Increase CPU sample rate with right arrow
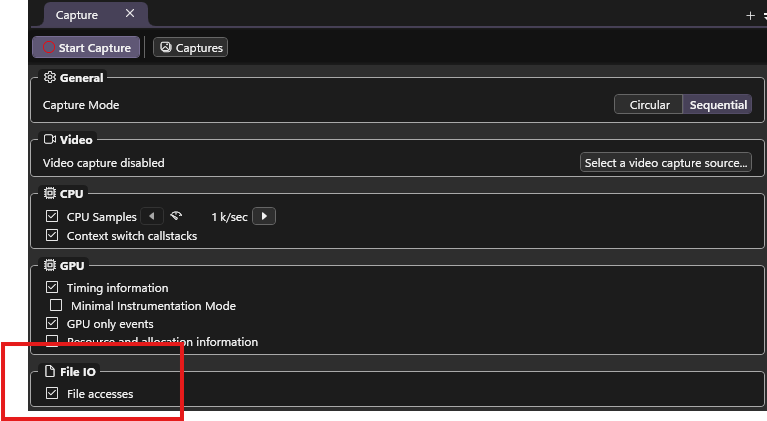Image resolution: width=767 pixels, height=421 pixels. (264, 216)
